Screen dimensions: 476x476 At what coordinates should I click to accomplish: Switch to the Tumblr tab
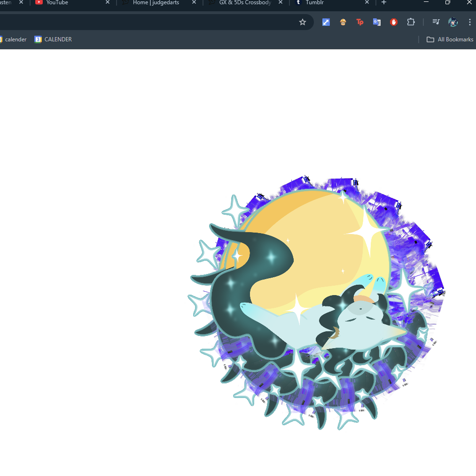tap(315, 3)
